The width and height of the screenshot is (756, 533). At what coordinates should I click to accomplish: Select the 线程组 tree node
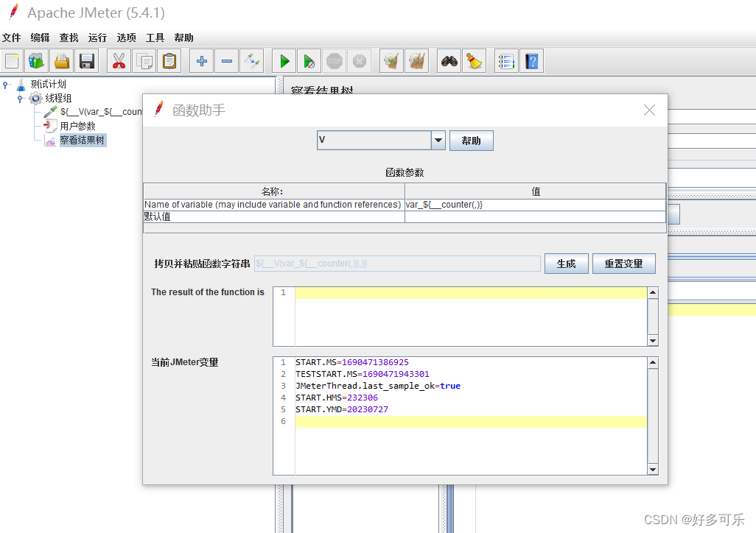[58, 99]
